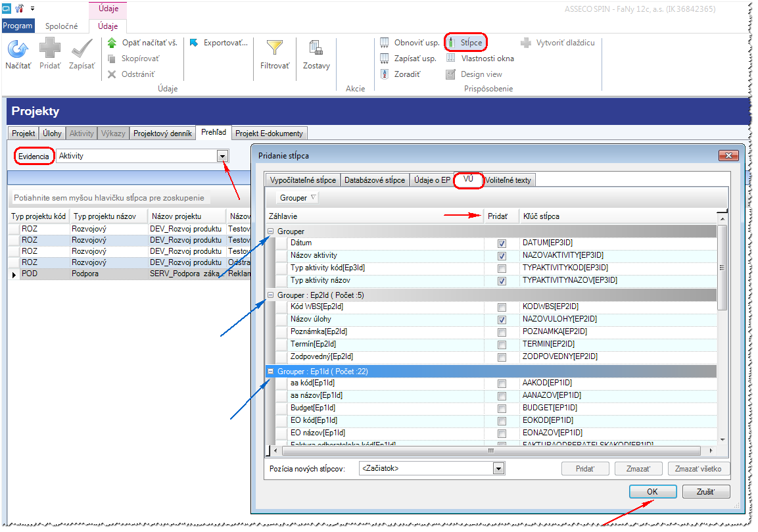Click the Zmazať button
758x532 pixels.
[x=638, y=469]
